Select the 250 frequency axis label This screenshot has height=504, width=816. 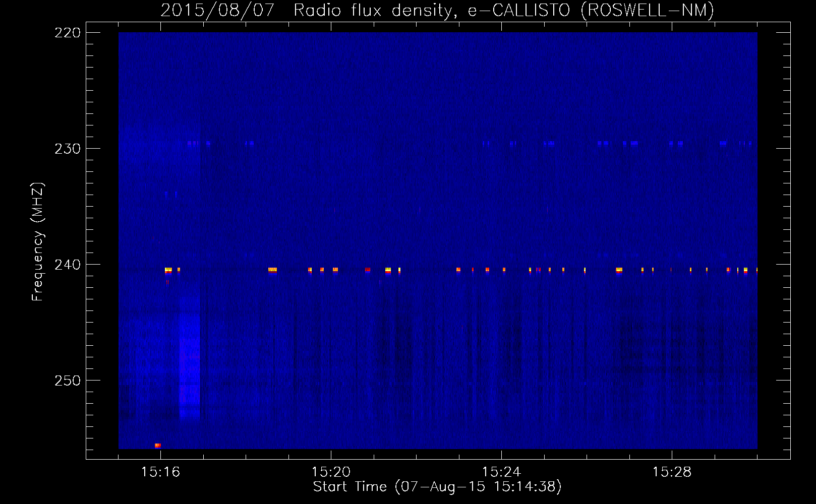(68, 381)
